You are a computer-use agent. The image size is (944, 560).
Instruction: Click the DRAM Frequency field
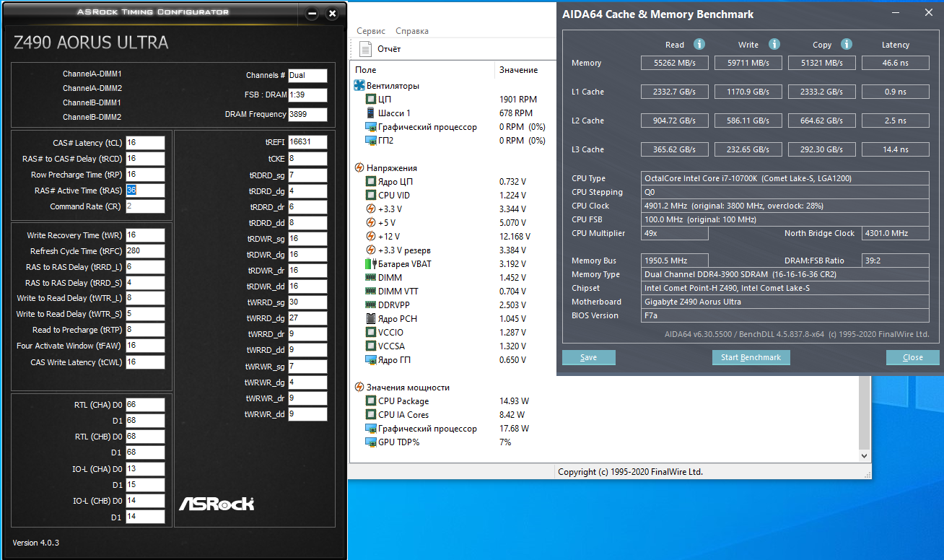coord(307,115)
